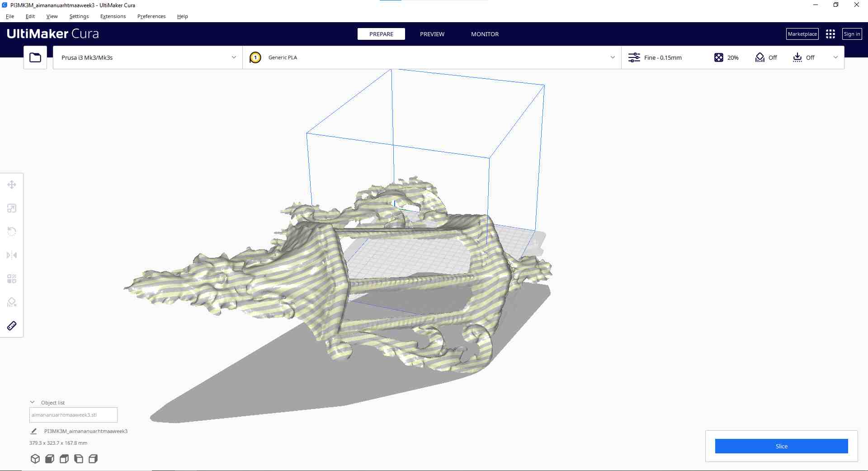Switch to the PREVIEW stage
Screen dimensions: 868x471
[x=432, y=34]
